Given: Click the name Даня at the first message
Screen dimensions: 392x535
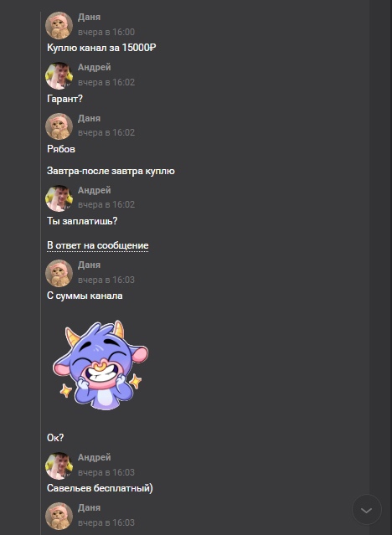Looking at the screenshot, I should (89, 17).
